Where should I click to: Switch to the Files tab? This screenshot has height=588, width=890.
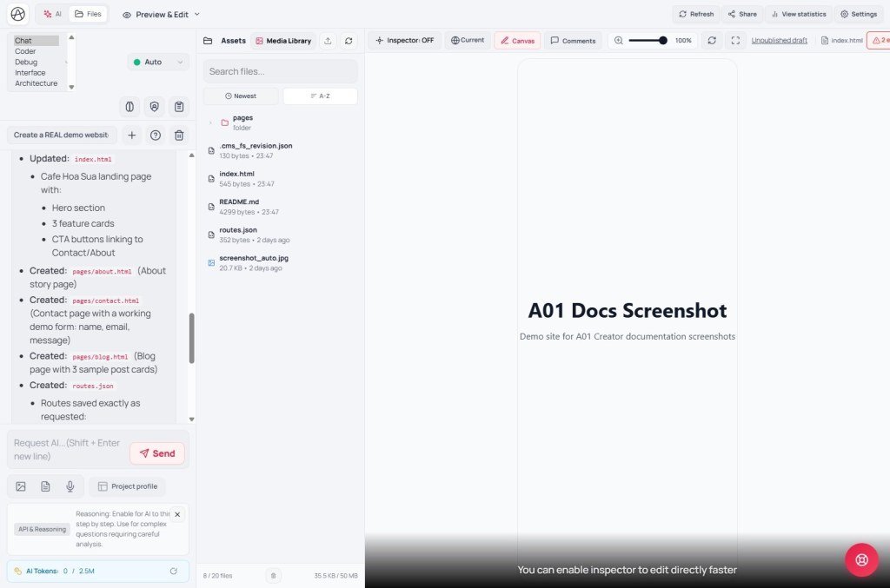tap(88, 14)
